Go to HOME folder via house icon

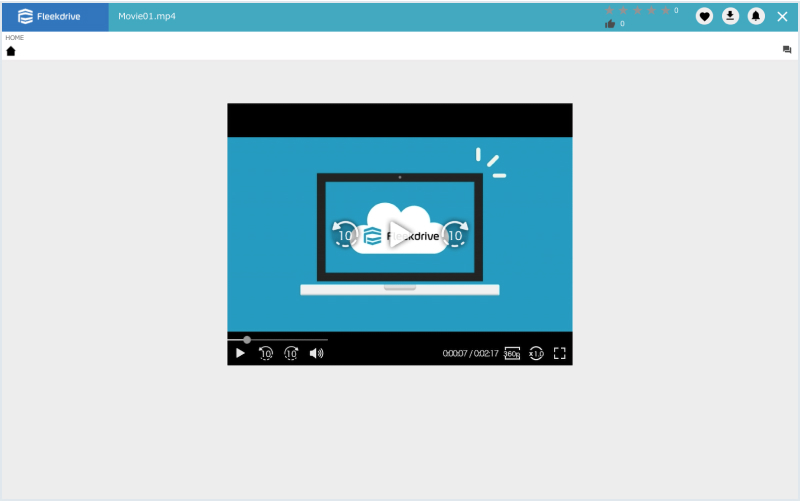tap(11, 51)
